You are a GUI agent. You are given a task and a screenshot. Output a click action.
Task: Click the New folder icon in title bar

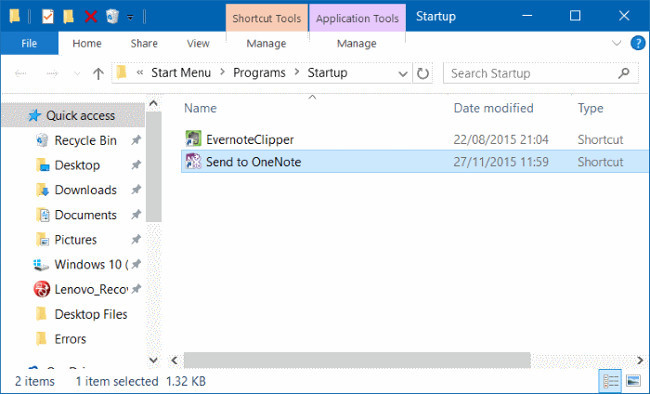pyautogui.click(x=68, y=17)
